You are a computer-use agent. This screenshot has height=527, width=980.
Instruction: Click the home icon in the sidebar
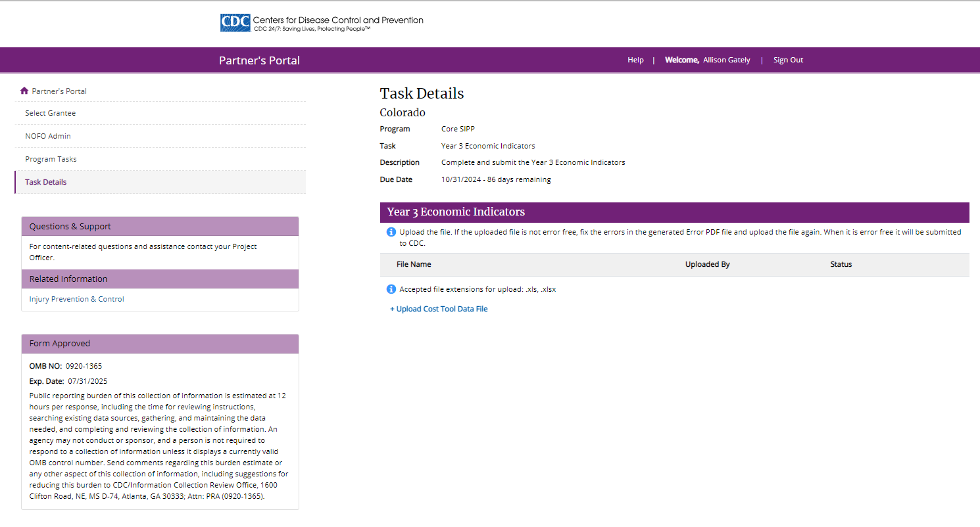[x=24, y=91]
